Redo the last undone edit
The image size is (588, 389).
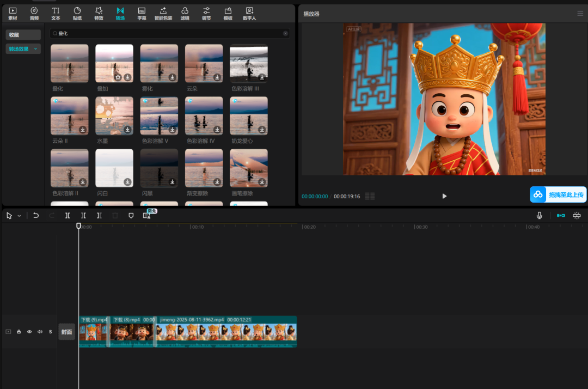(52, 215)
